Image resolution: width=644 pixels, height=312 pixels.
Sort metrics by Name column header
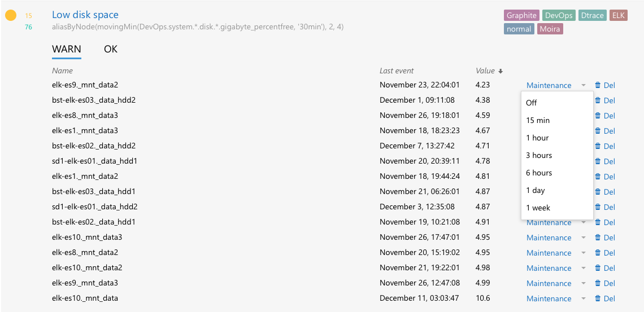[62, 71]
